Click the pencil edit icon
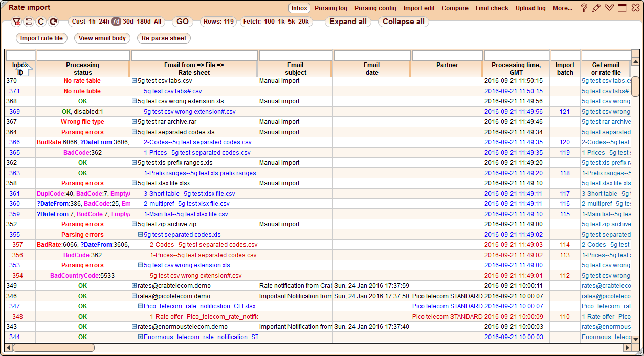 coord(596,7)
